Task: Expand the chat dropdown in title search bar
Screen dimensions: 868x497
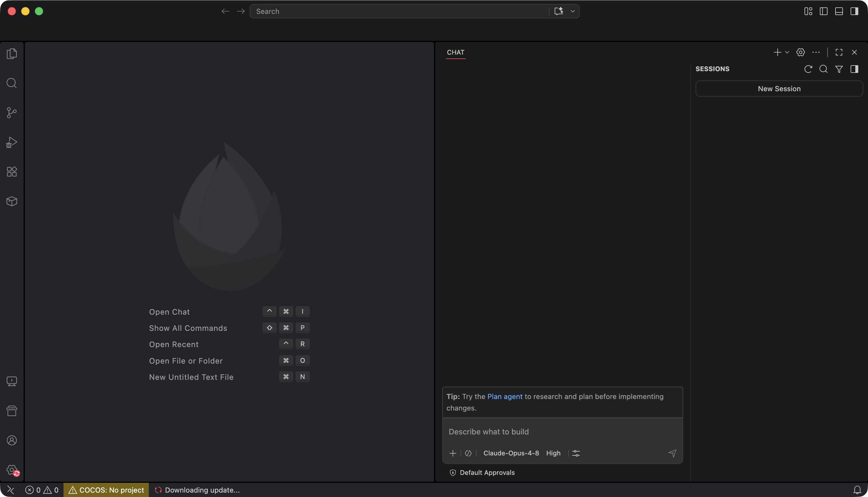Action: (573, 11)
